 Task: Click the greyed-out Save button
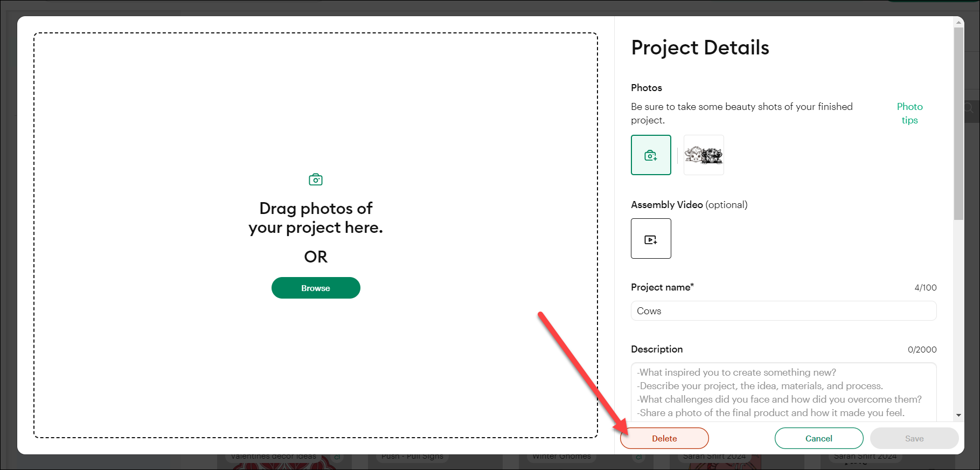coord(914,438)
